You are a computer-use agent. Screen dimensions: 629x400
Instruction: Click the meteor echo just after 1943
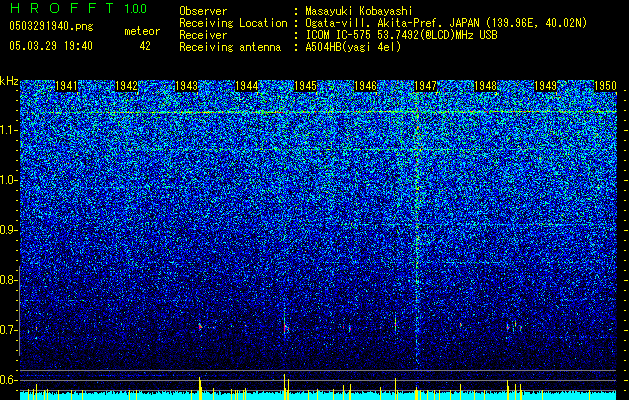click(200, 327)
